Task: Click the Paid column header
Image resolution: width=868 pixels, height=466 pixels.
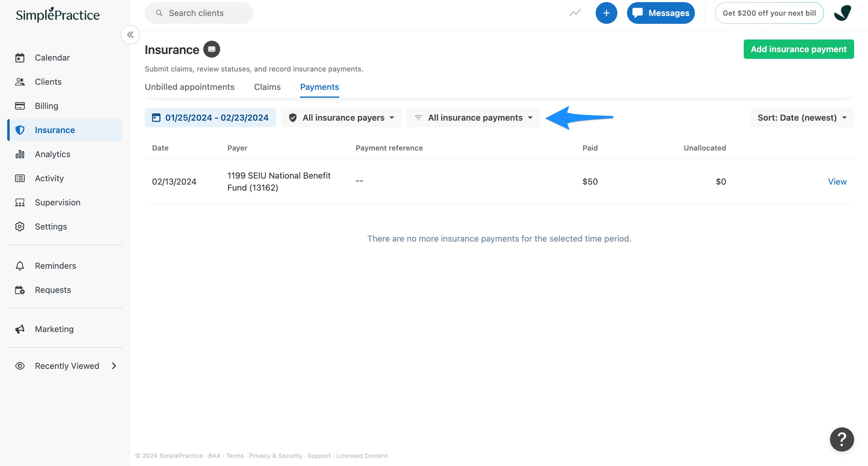Action: (590, 148)
